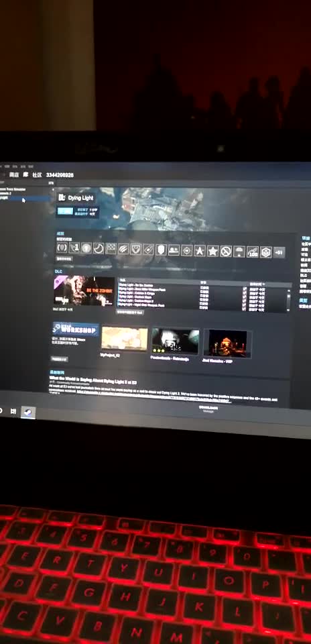Toggle checkbox for Be the Zombie DLC

pyautogui.click(x=245, y=288)
